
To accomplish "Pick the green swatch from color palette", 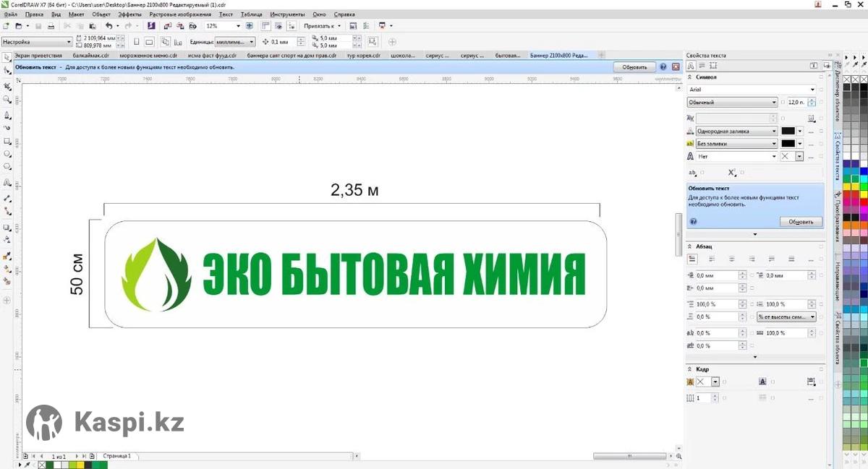I will coord(855,178).
